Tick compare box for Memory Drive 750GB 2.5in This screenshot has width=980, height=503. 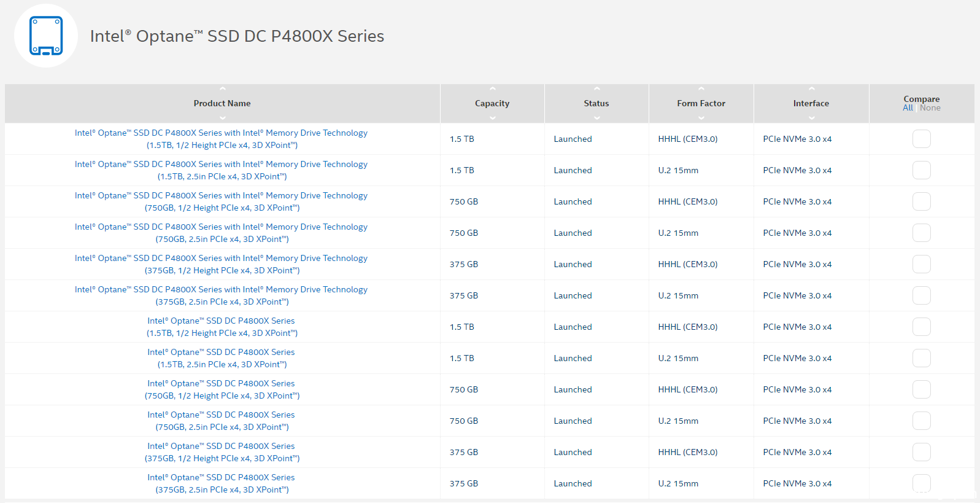(x=922, y=233)
